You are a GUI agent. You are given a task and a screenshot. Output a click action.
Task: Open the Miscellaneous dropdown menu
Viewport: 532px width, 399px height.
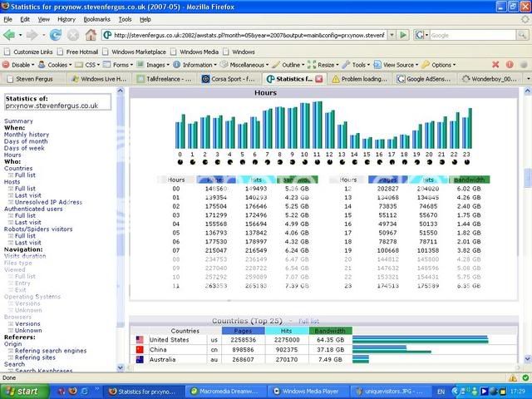pyautogui.click(x=247, y=64)
